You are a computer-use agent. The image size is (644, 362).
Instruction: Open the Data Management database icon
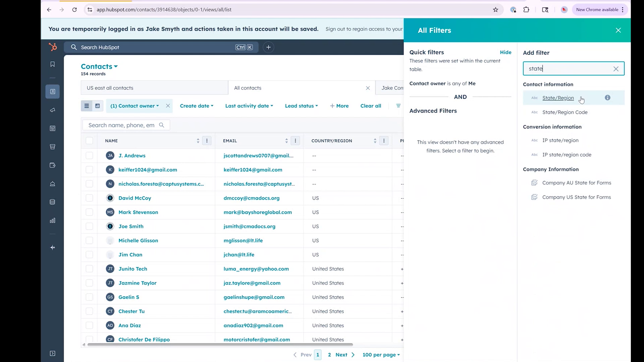pos(52,202)
